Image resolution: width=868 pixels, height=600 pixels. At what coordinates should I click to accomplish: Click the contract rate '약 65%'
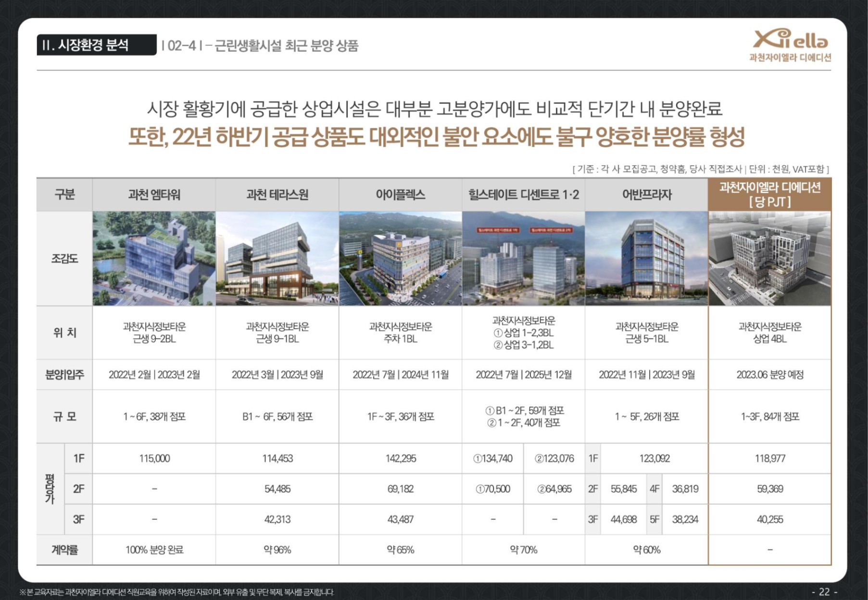(x=401, y=550)
